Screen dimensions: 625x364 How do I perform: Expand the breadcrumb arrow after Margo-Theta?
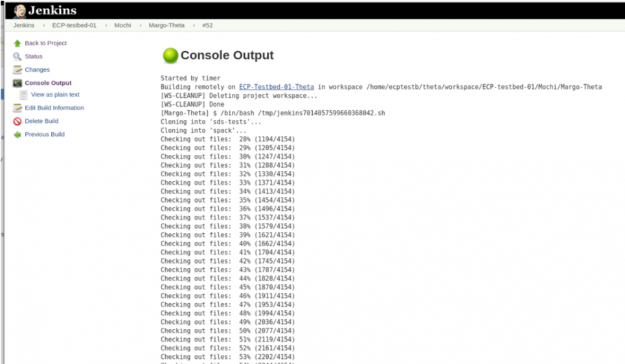click(194, 25)
